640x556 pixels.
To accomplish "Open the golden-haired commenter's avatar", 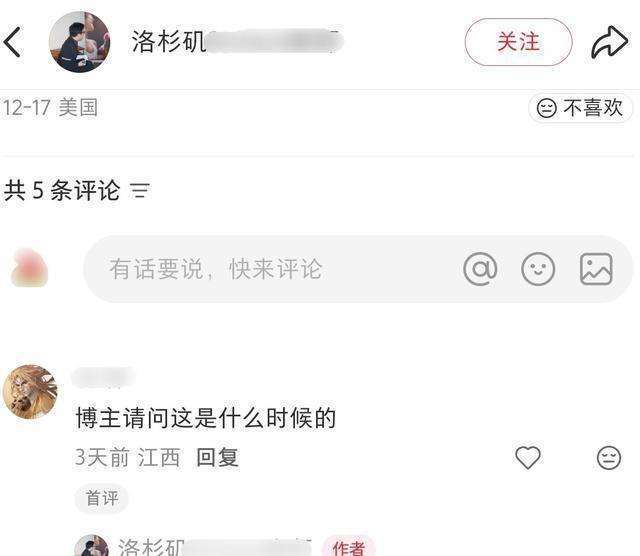I will [x=30, y=392].
